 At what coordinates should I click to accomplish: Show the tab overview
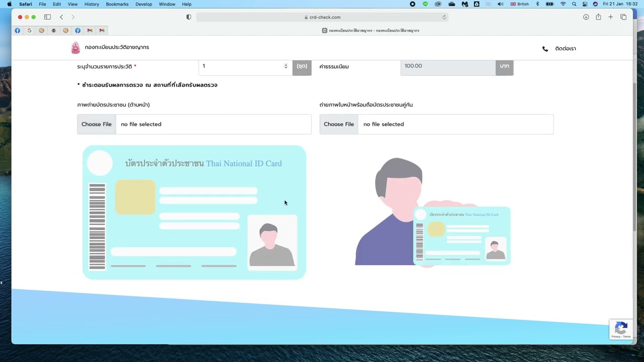pyautogui.click(x=623, y=17)
